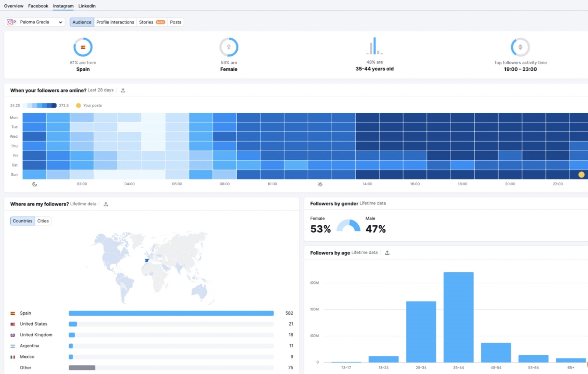Switch to the Facebook tab
This screenshot has height=374, width=588.
point(38,6)
